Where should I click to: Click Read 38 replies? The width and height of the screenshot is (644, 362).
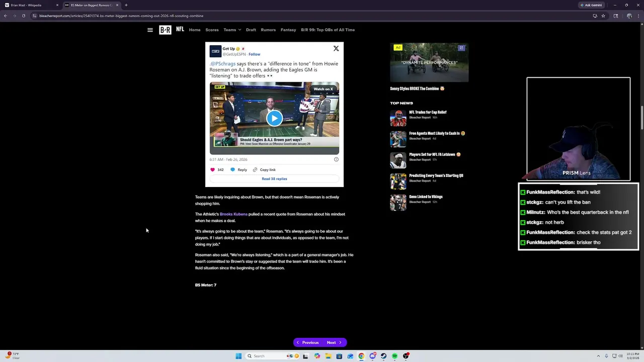274,178
